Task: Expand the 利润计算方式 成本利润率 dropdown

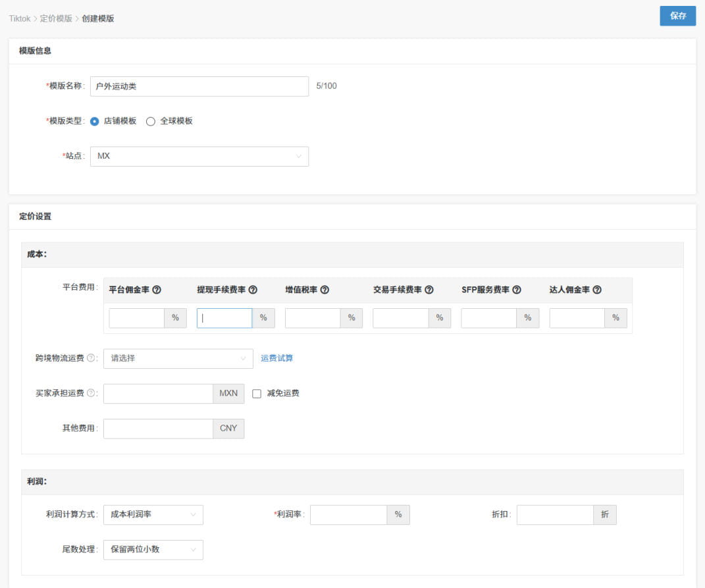Action: 153,515
